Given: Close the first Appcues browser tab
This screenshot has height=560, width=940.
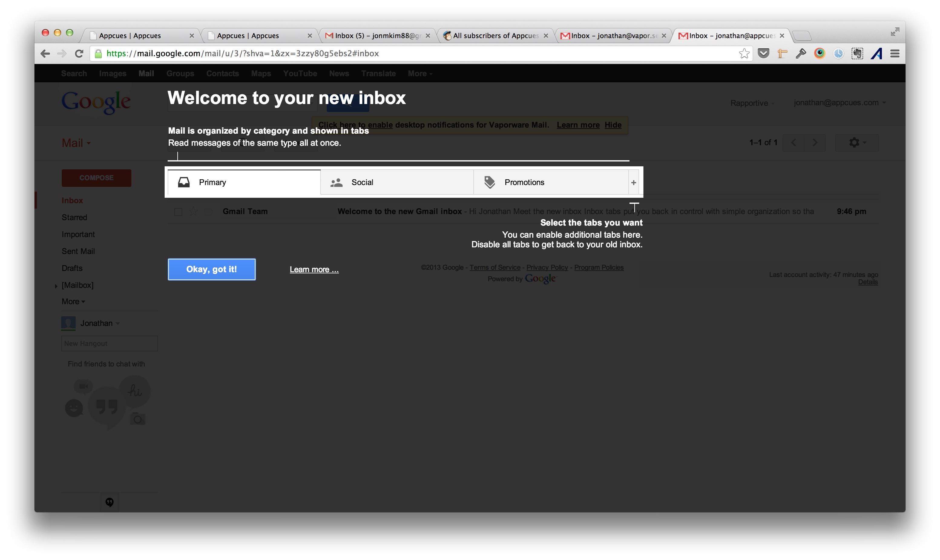Looking at the screenshot, I should point(192,35).
